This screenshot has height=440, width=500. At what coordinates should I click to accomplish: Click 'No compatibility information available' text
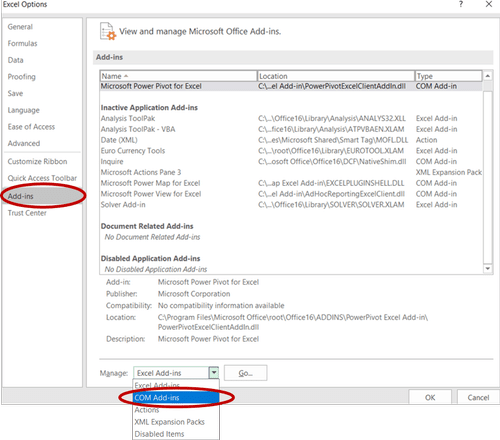point(221,306)
